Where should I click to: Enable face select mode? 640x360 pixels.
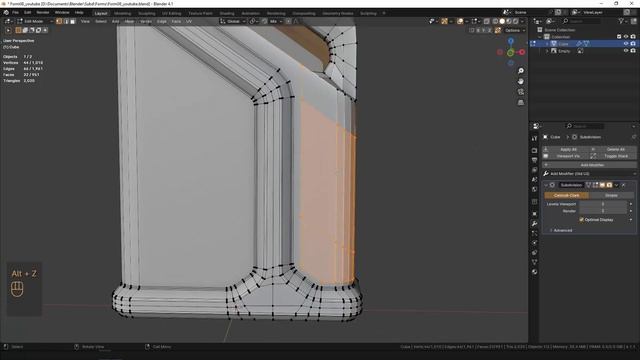click(73, 21)
